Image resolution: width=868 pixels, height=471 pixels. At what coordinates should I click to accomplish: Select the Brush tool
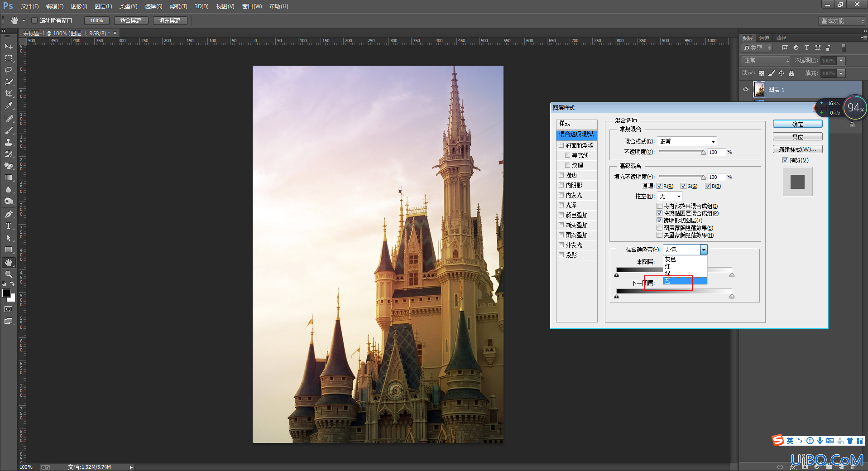tap(9, 130)
